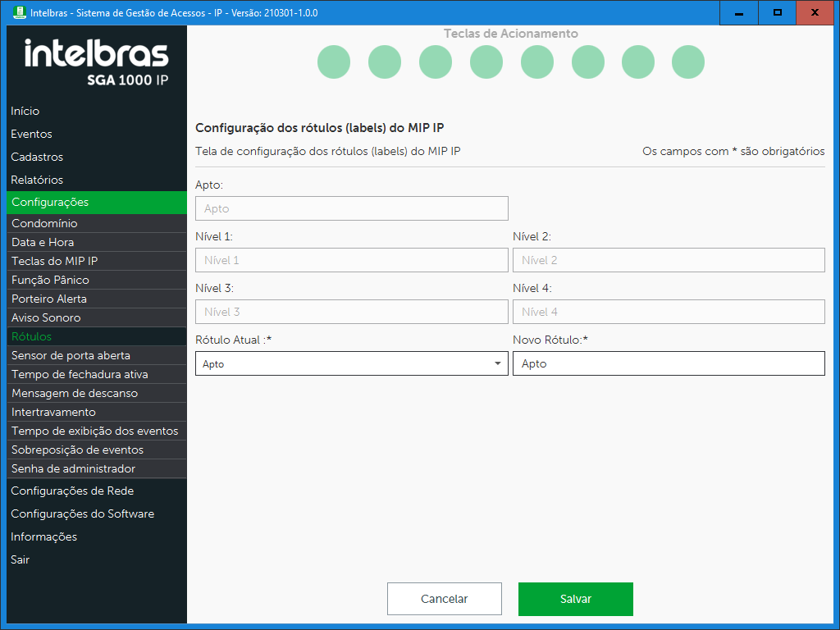Open Teclas do MIP IP settings

pyautogui.click(x=55, y=261)
